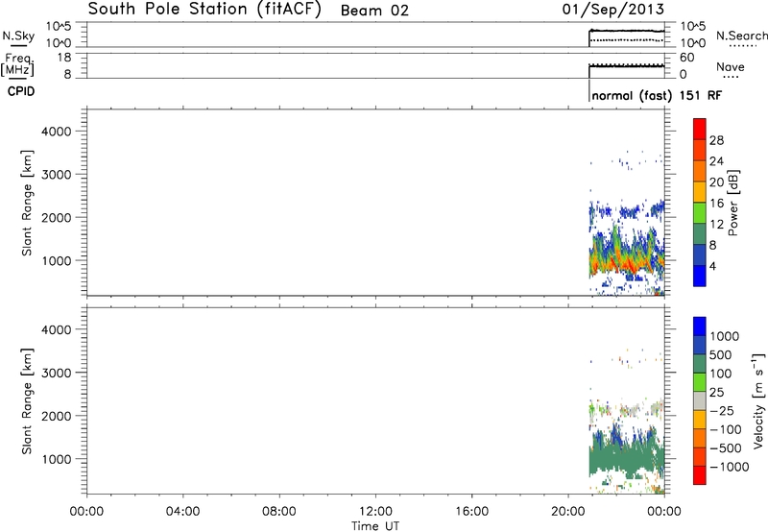Click the N.Search legend label
This screenshot has height=532, width=768.
coord(741,36)
